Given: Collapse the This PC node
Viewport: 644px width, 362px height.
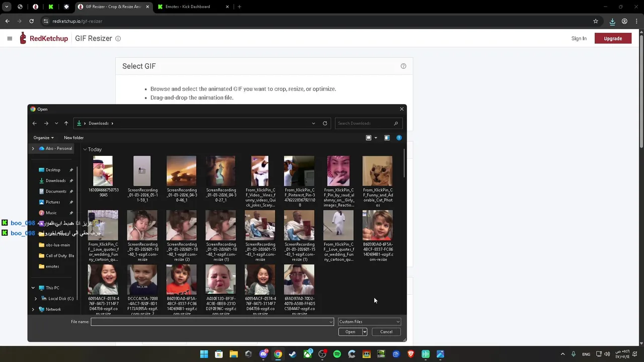Looking at the screenshot, I should 33,288.
